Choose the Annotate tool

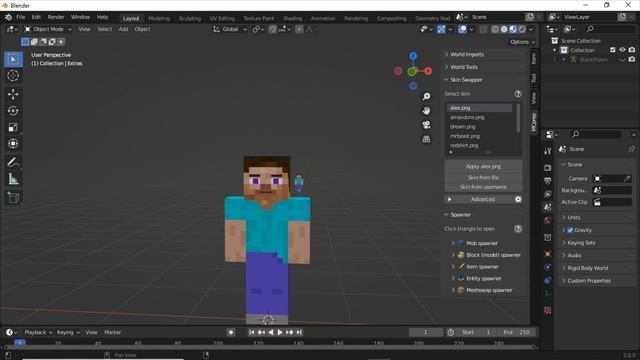coord(13,162)
